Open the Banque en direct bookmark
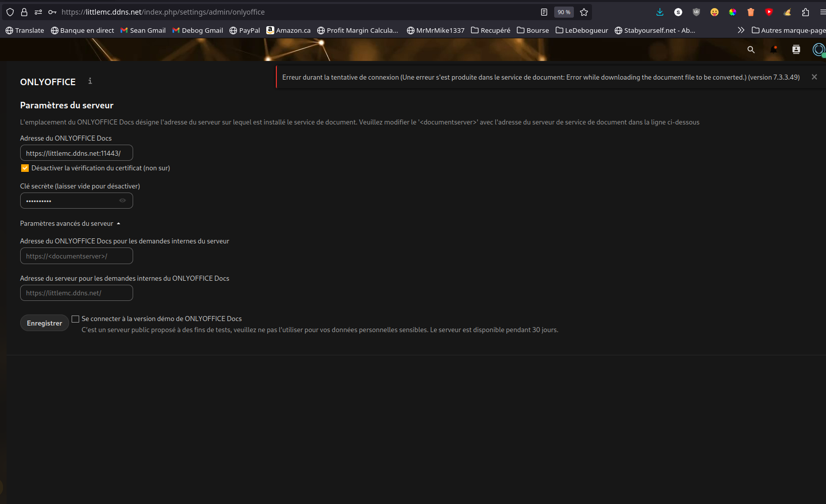The height and width of the screenshot is (504, 826). [83, 30]
